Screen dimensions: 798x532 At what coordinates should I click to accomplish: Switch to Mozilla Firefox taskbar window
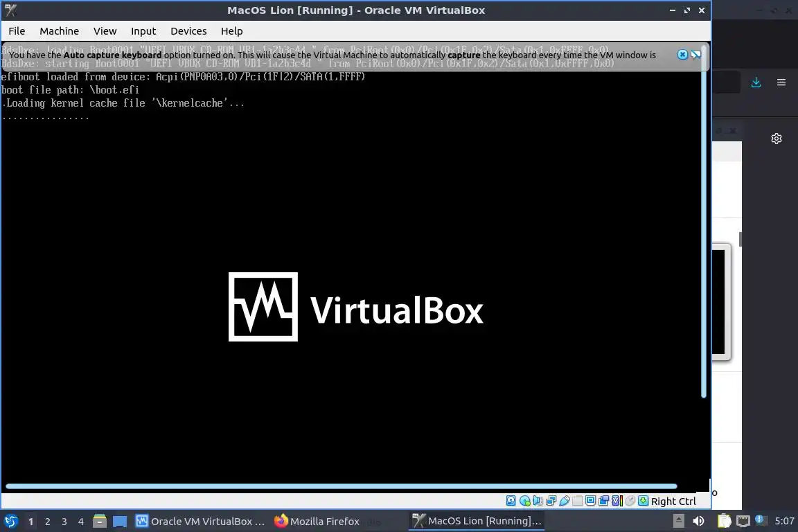(x=317, y=522)
